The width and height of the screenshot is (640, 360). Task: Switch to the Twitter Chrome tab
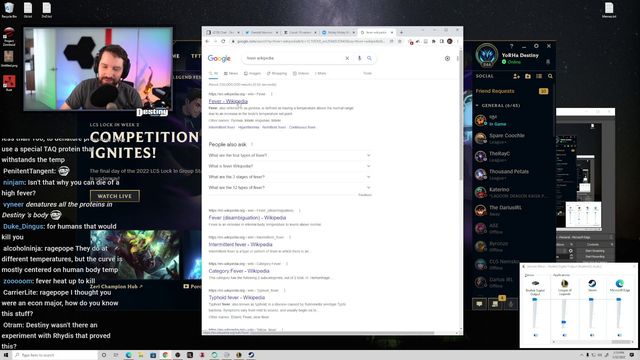260,32
